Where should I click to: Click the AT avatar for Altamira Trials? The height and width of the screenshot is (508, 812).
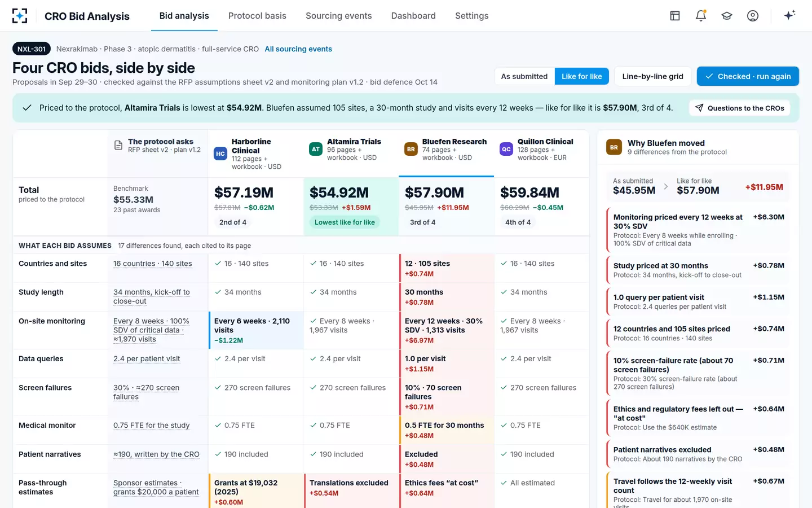tap(316, 149)
